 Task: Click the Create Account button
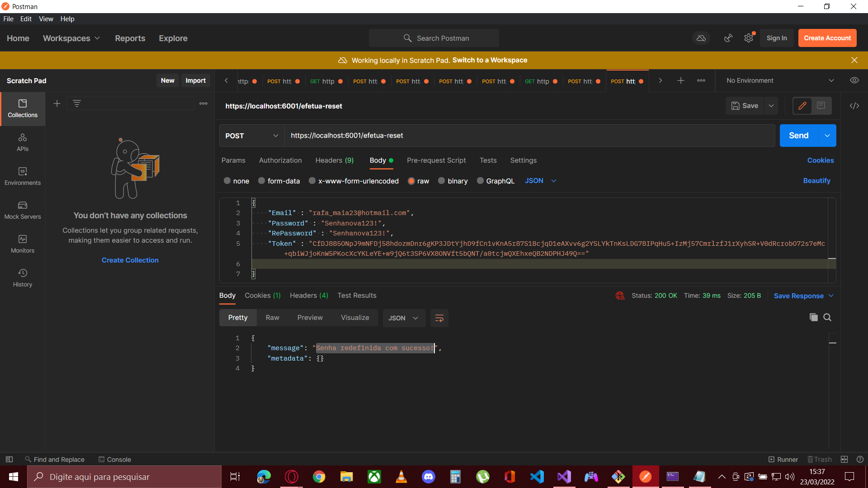tap(827, 38)
